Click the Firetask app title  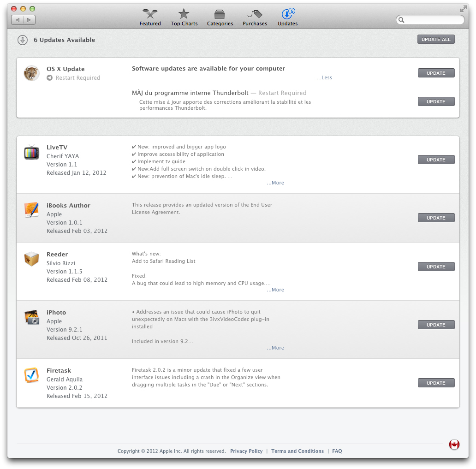pyautogui.click(x=59, y=371)
